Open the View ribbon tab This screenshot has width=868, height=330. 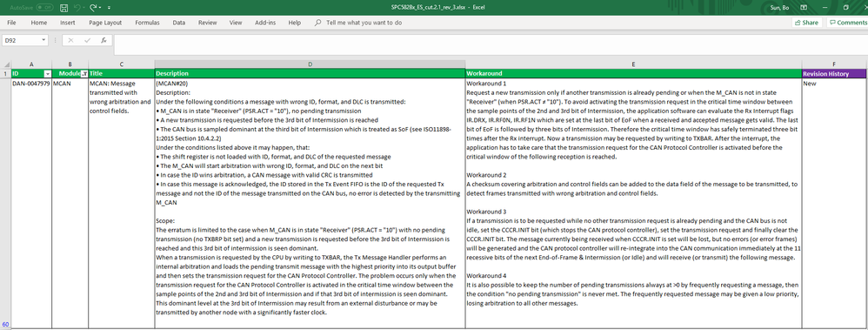[x=236, y=23]
